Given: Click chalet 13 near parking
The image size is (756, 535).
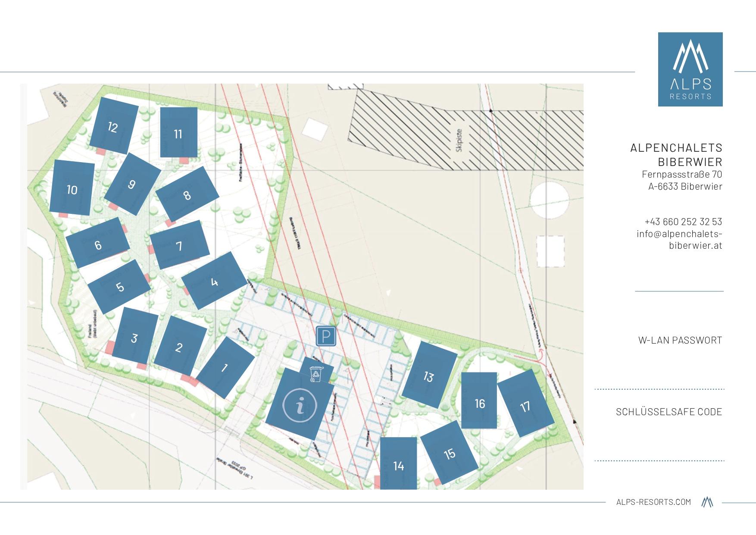Looking at the screenshot, I should pyautogui.click(x=429, y=375).
